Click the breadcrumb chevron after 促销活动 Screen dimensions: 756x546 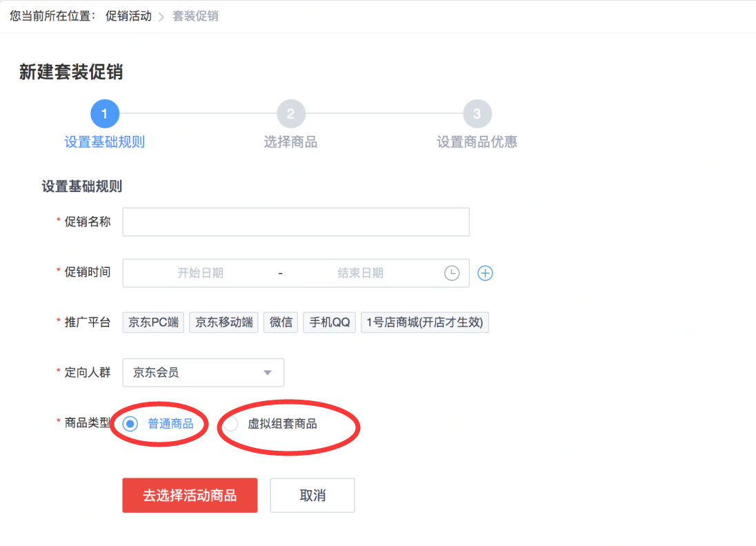pos(161,17)
